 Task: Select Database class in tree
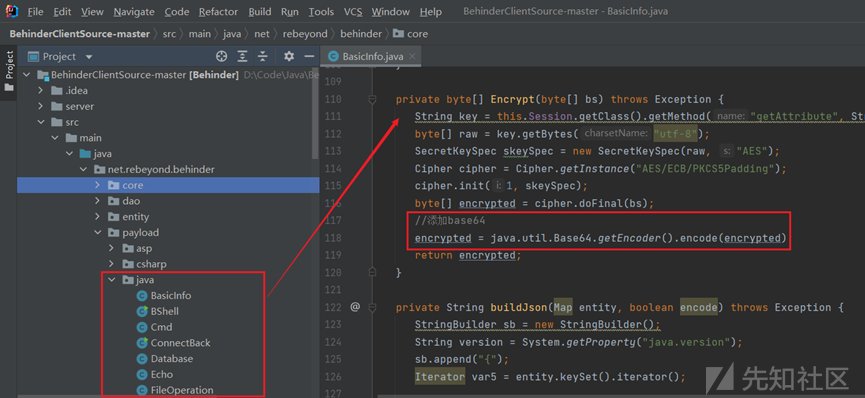[172, 359]
